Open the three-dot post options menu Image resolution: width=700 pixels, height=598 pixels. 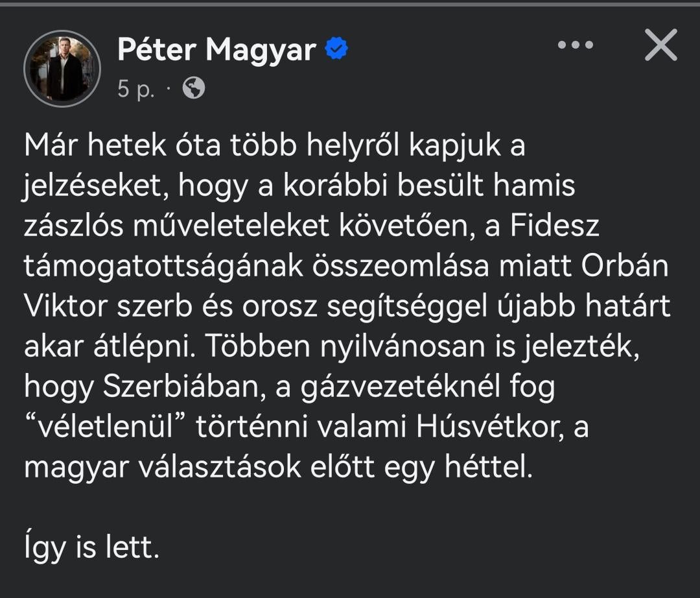click(575, 45)
